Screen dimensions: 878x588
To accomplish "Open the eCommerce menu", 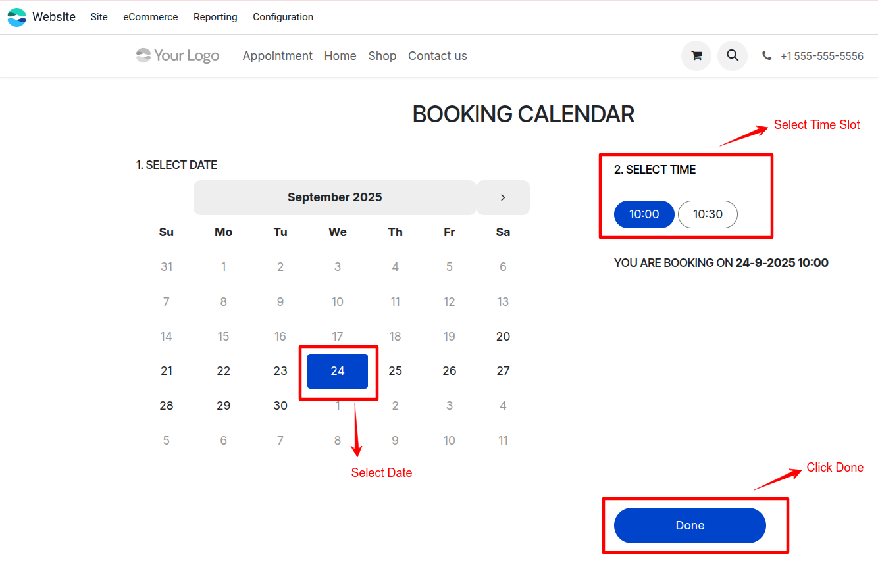I will pyautogui.click(x=150, y=17).
